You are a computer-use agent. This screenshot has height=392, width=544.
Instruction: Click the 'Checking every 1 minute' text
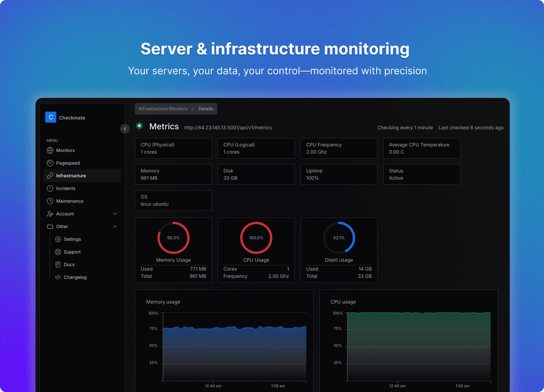tap(405, 128)
